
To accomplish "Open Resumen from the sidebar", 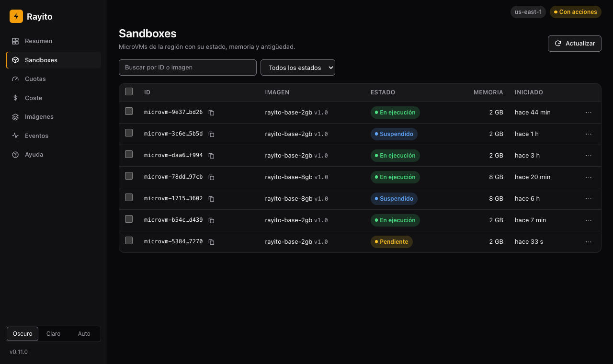I will [53, 41].
